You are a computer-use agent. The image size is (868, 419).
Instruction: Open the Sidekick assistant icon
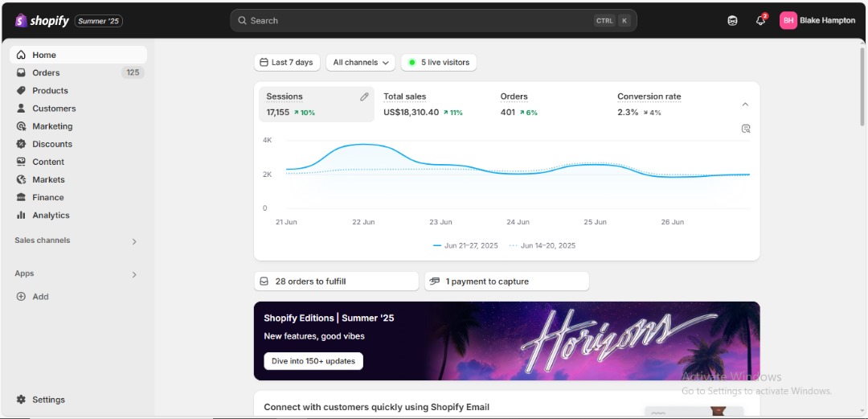pyautogui.click(x=732, y=20)
